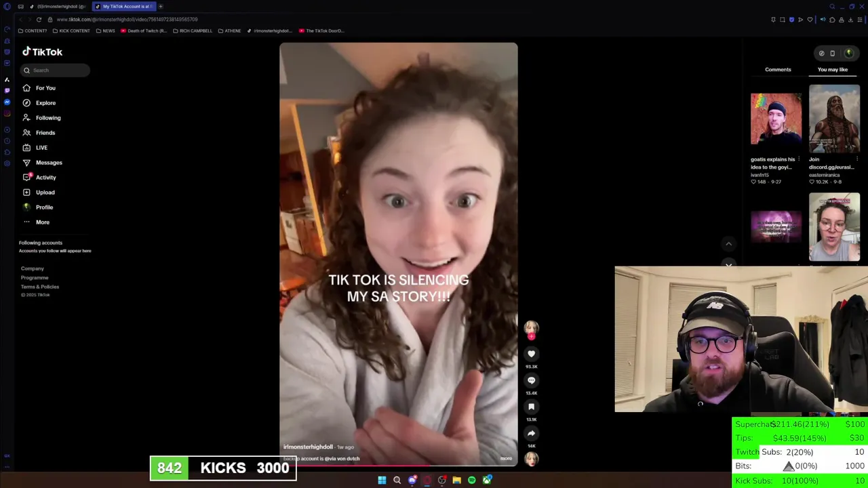Image resolution: width=868 pixels, height=488 pixels.
Task: Switch to the You may like tab
Action: click(x=833, y=69)
